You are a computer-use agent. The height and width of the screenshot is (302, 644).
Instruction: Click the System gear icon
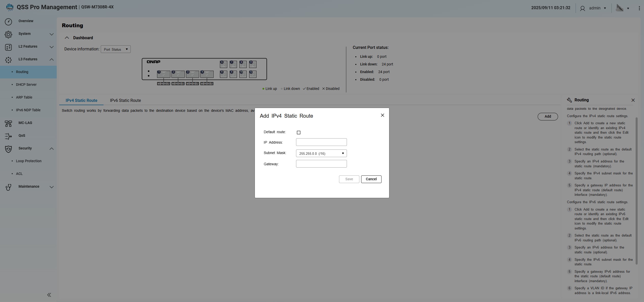(8, 34)
